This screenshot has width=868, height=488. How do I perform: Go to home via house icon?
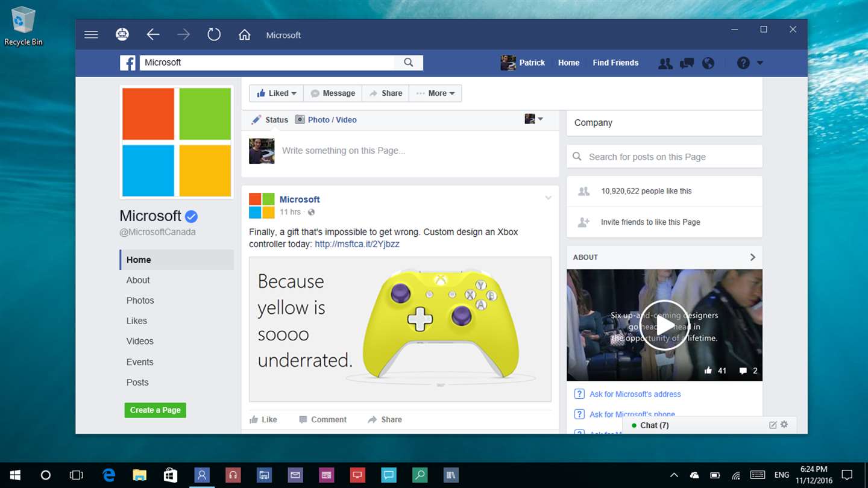pyautogui.click(x=244, y=34)
